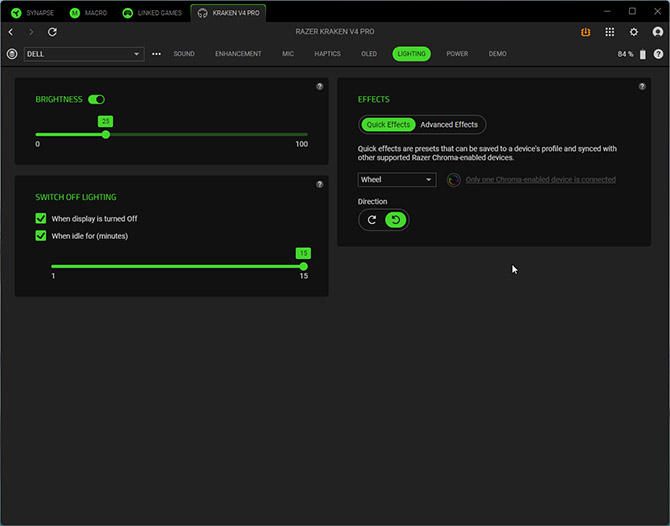Show help for Switch Off Lighting panel
This screenshot has height=526, width=670.
pyautogui.click(x=320, y=184)
